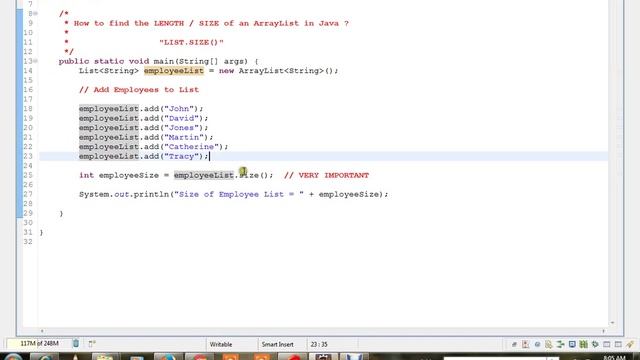The height and width of the screenshot is (360, 640).
Task: Click the string "John" on line 18
Action: (x=179, y=109)
